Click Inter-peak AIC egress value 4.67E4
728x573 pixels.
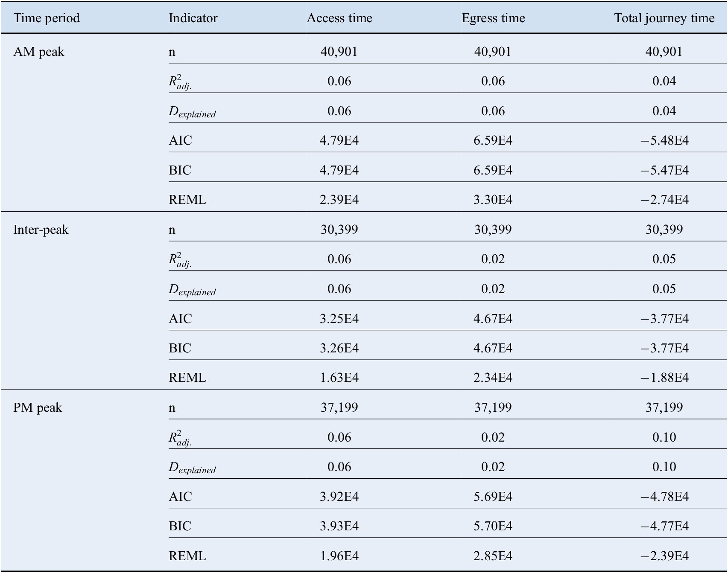(493, 319)
